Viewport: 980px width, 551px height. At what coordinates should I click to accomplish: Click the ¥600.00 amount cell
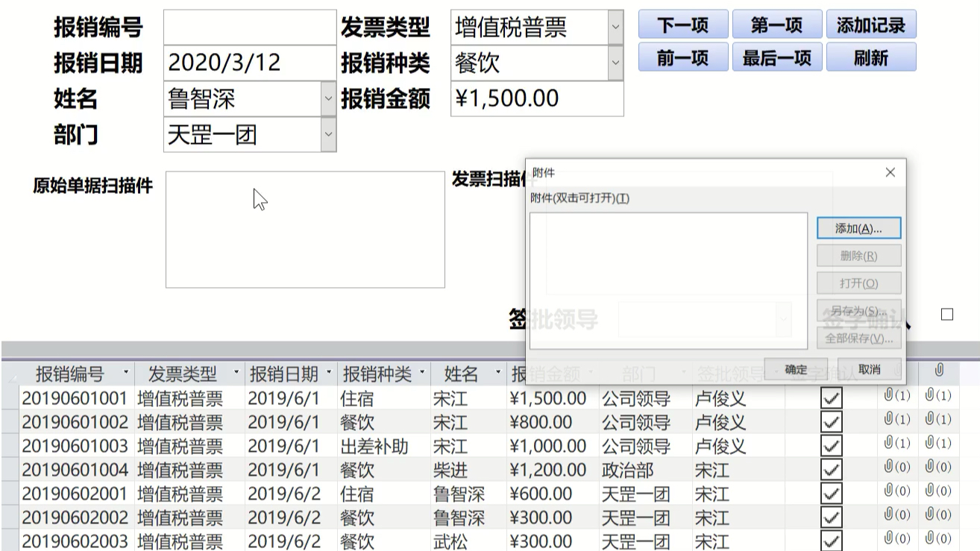(553, 494)
